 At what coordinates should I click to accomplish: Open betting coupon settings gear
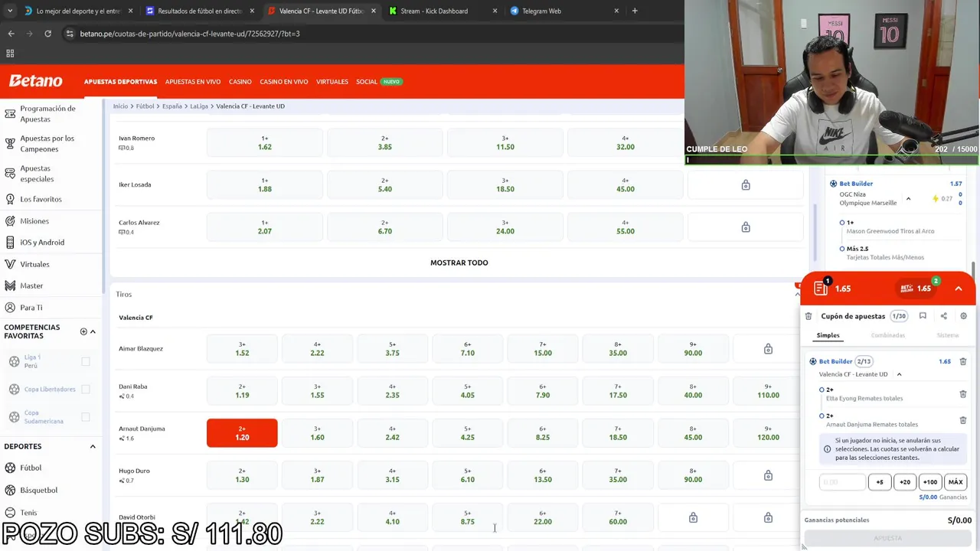963,316
